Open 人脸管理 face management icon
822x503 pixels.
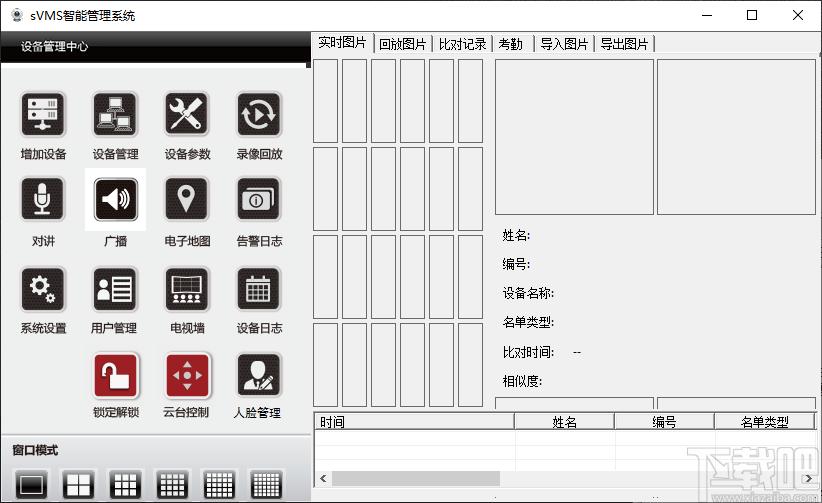259,376
